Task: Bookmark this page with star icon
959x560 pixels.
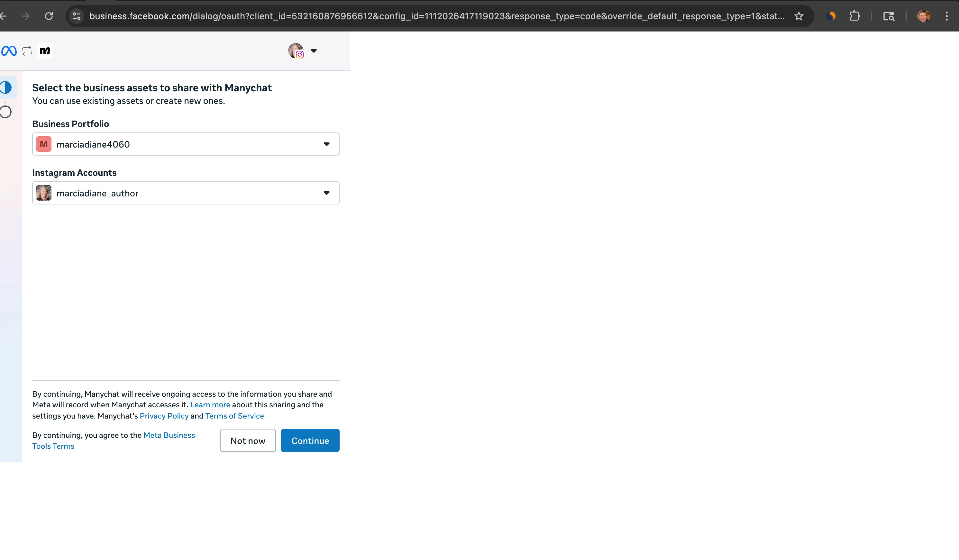Action: [x=799, y=16]
